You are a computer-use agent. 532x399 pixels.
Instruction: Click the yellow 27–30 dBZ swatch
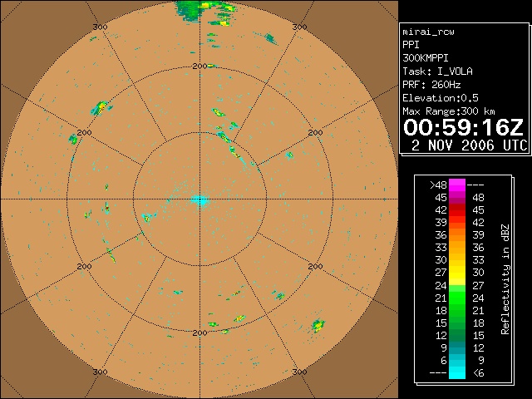coord(457,272)
